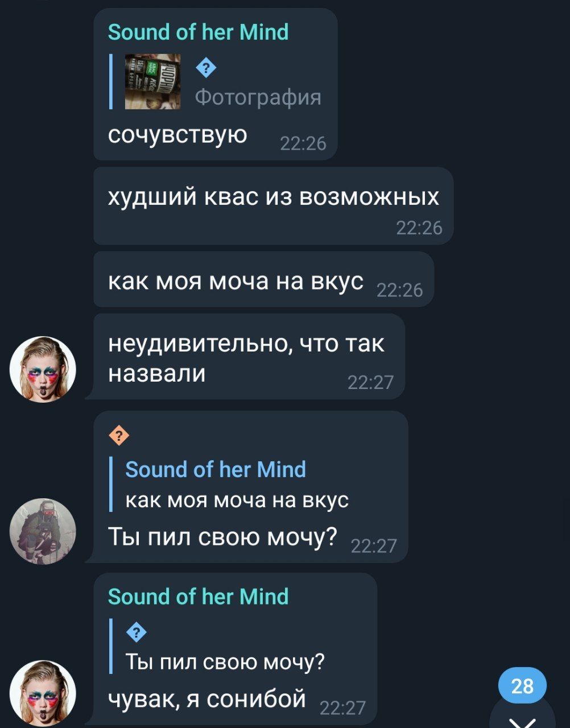570x728 pixels.
Task: Tap Sound of her Mind in orange-emoji reply
Action: point(216,470)
